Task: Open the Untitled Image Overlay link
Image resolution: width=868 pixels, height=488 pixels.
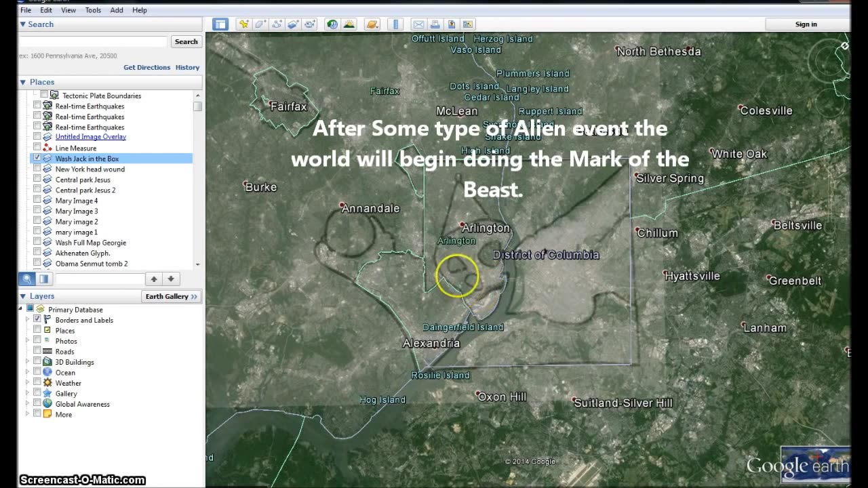Action: (90, 137)
